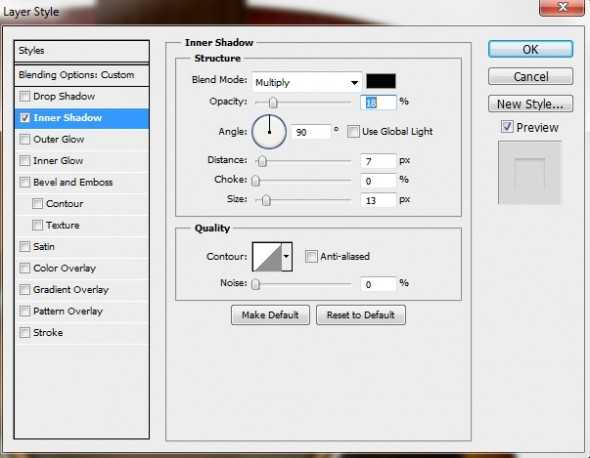Enable the Drop Shadow checkbox
Image resolution: width=590 pixels, height=458 pixels.
coord(25,96)
